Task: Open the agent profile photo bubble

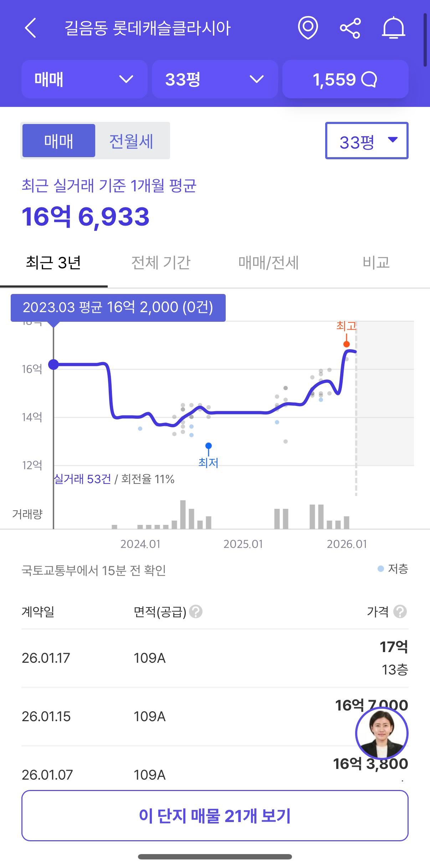Action: 382,733
